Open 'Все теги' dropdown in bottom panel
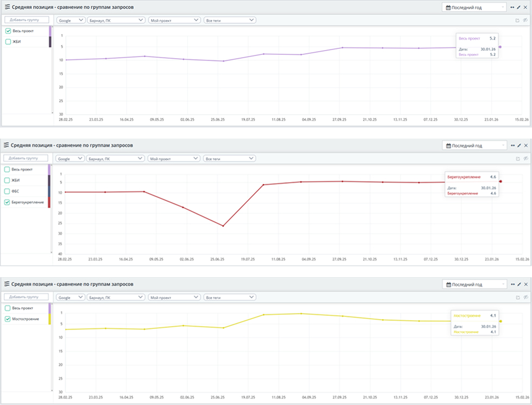Viewport: 532px width, 405px height. [x=229, y=297]
